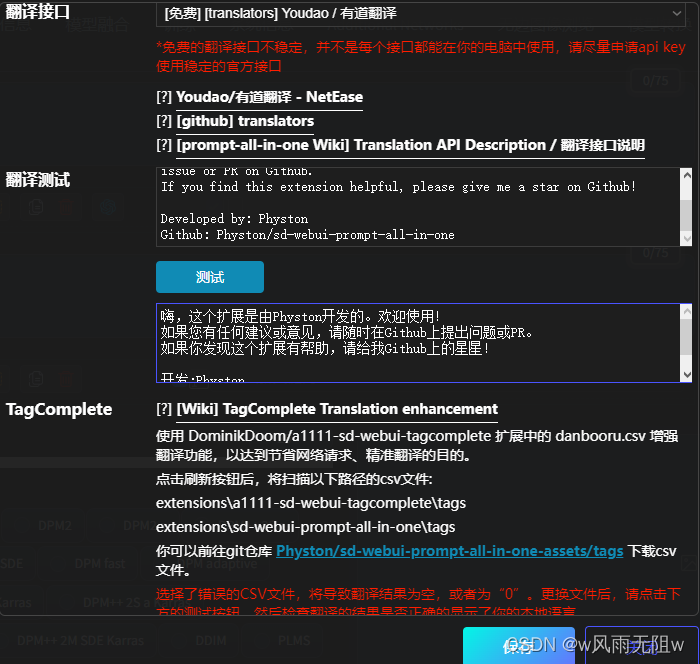Click the down arrow of the result box scrollbar

(x=687, y=375)
